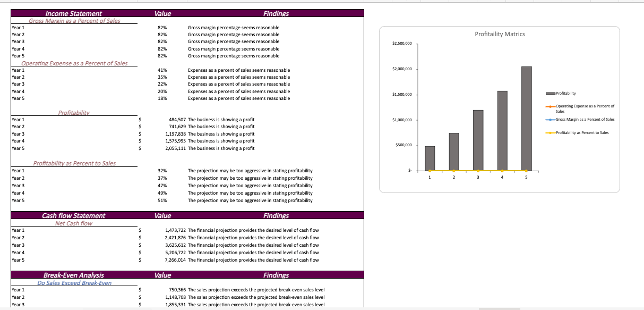Click the horizontal scrollbar thumb at bottom
Screen dimensions: 644x310
[499, 308]
